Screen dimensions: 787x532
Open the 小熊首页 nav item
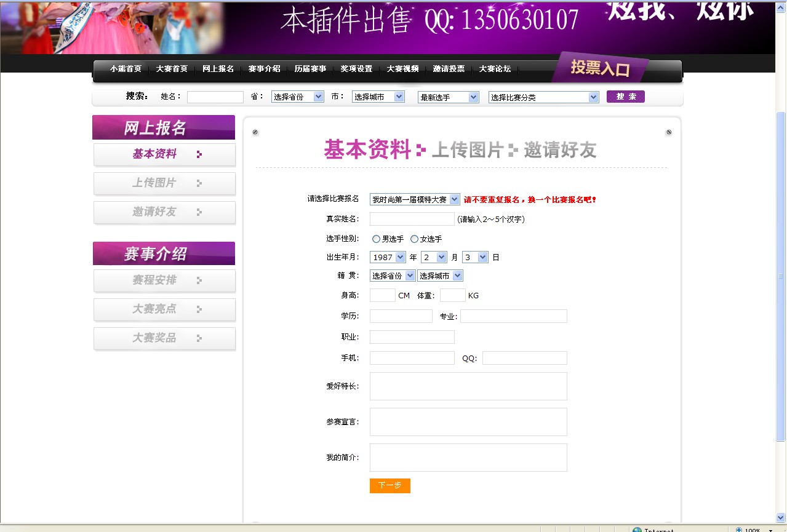tap(126, 69)
